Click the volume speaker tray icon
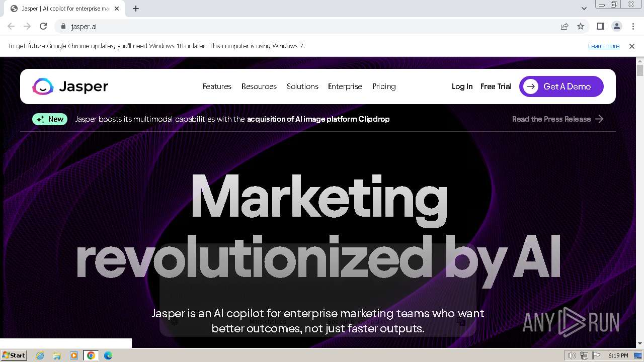The width and height of the screenshot is (644, 362). 572,355
